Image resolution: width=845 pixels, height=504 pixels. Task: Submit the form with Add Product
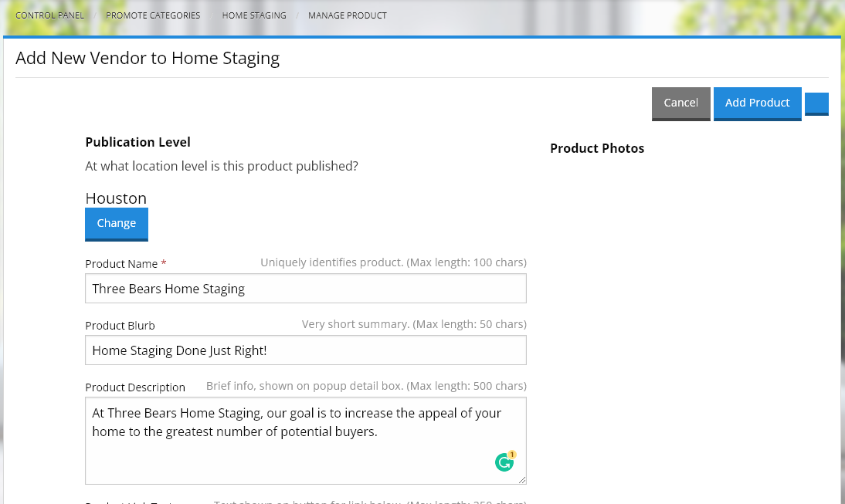coord(758,103)
